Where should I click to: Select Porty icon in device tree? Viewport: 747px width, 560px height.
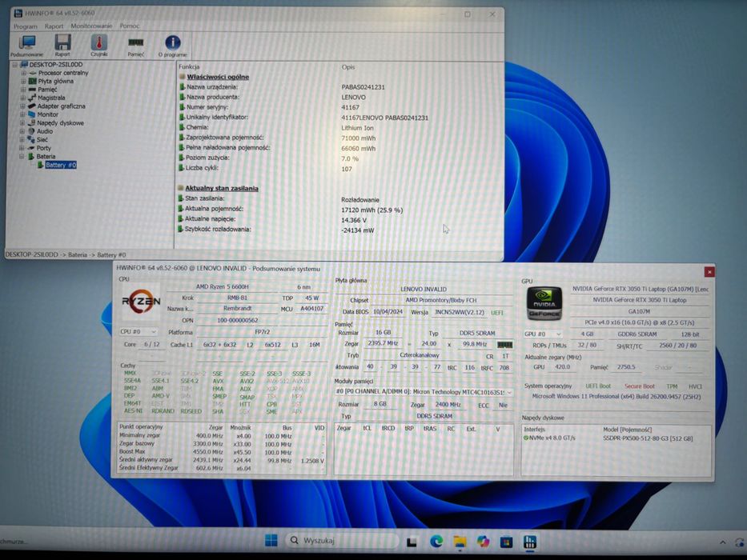pos(31,148)
